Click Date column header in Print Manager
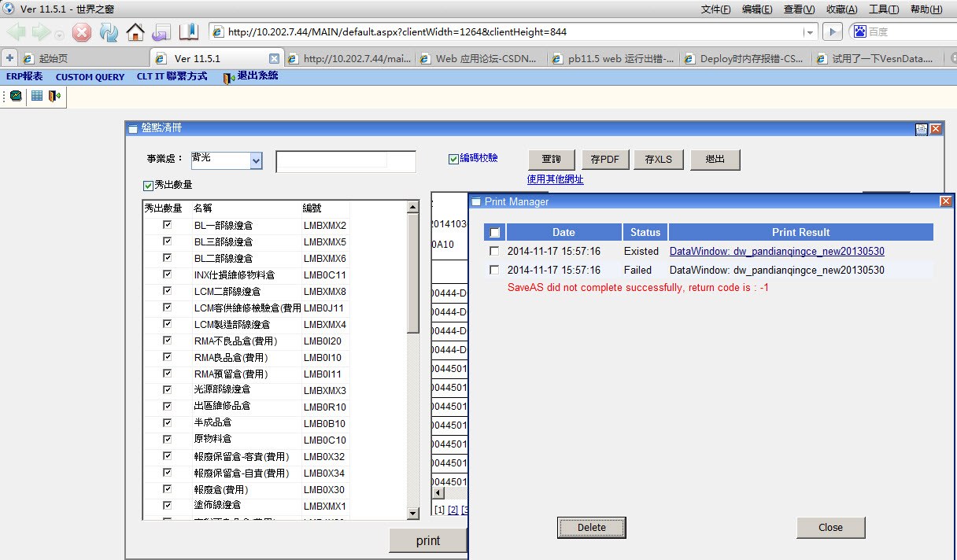The width and height of the screenshot is (957, 560). 563,232
